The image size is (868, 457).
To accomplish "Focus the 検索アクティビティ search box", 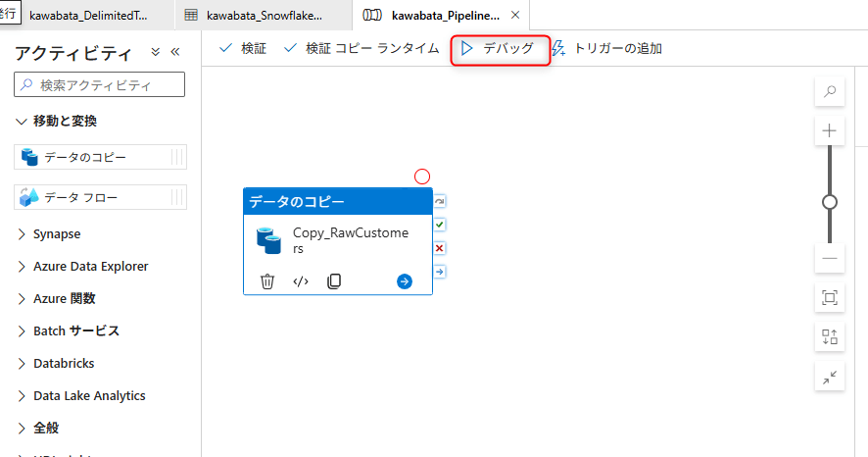I will click(100, 85).
